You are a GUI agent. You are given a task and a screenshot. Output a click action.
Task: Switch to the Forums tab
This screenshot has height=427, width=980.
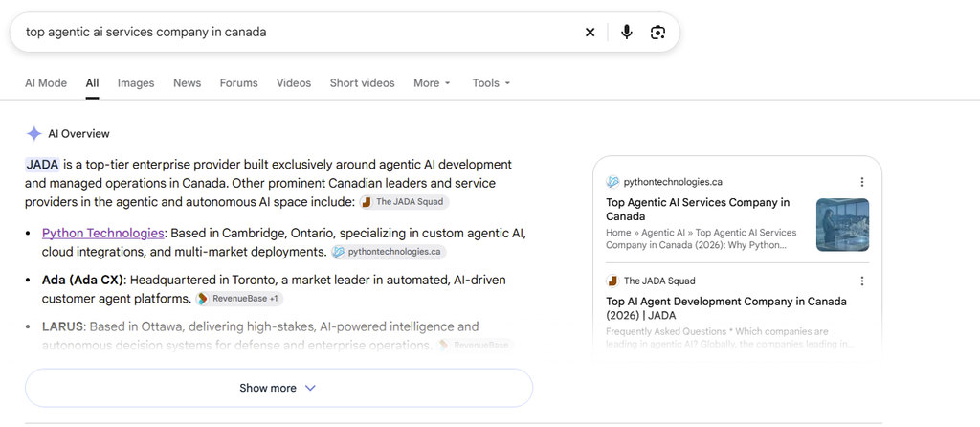pyautogui.click(x=238, y=83)
